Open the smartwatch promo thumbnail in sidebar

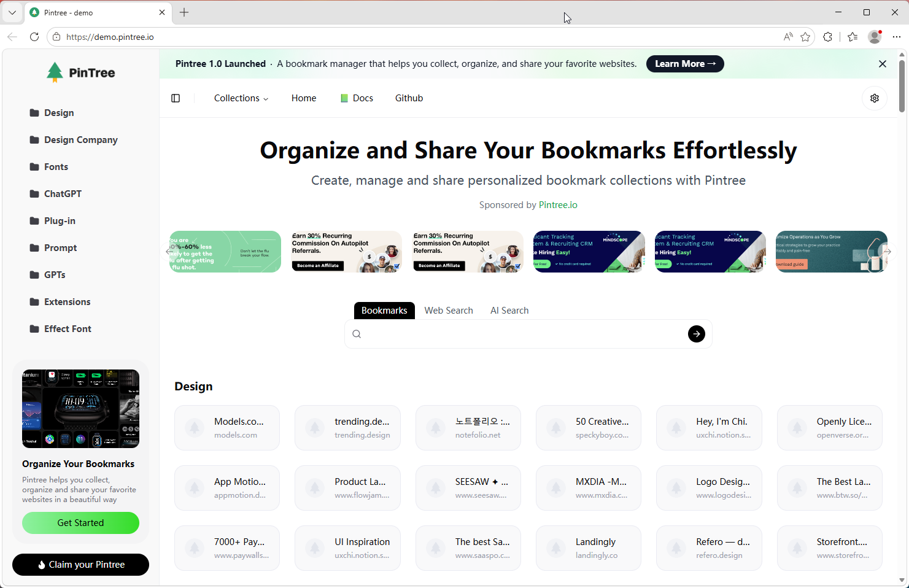point(80,409)
